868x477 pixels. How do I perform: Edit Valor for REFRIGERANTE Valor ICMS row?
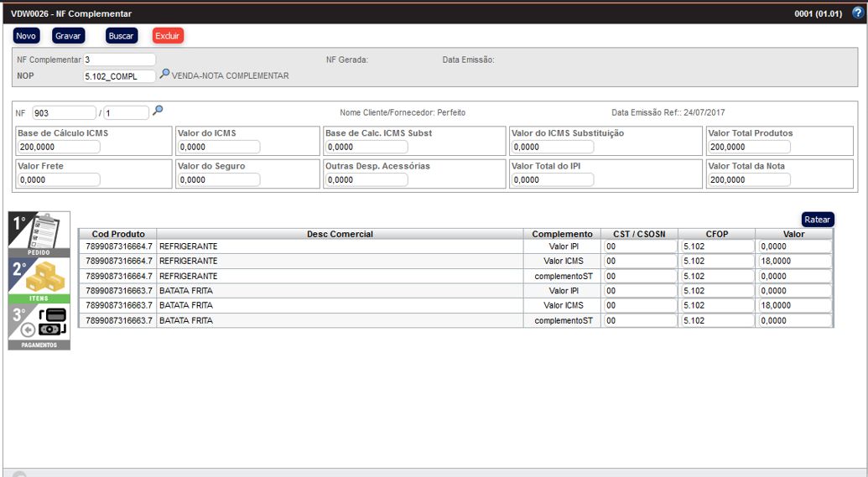click(793, 262)
